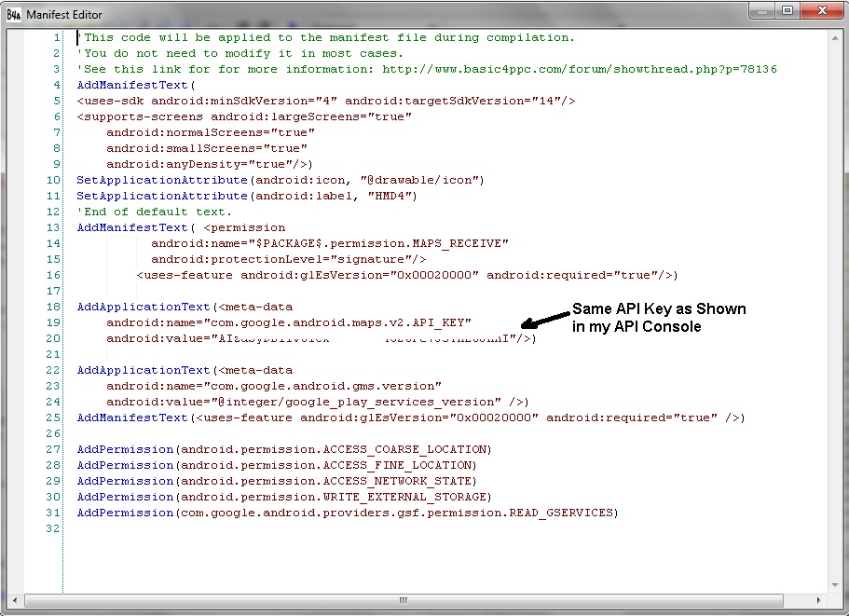This screenshot has width=849, height=616.
Task: Click line number 21 in the gutter
Action: [x=53, y=354]
